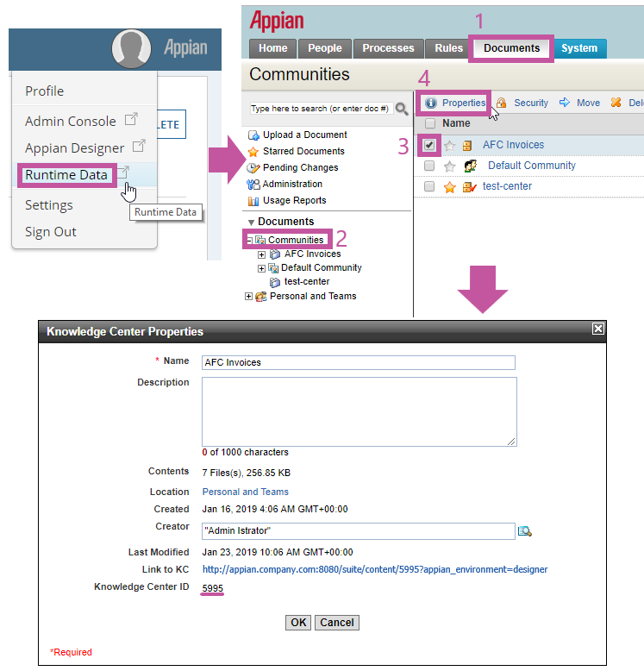
Task: Switch to the Processes tab
Action: [388, 48]
